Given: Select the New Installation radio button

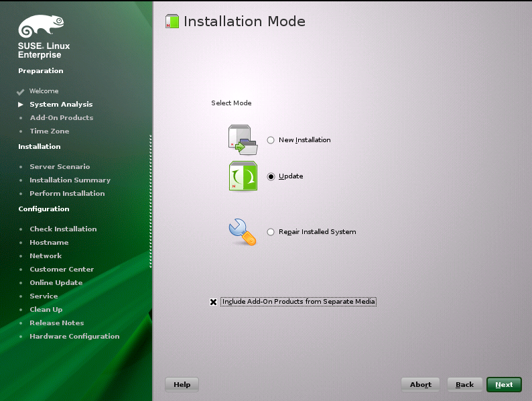Looking at the screenshot, I should [271, 140].
